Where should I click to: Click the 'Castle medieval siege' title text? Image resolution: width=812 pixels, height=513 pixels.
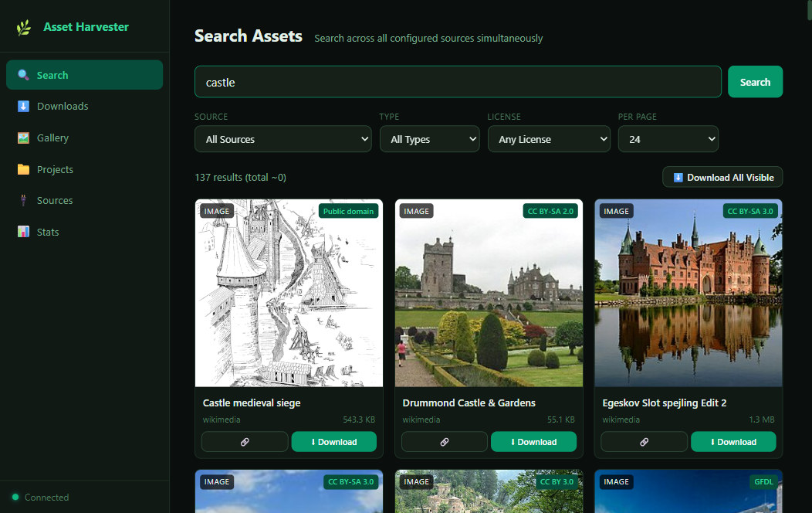click(252, 403)
